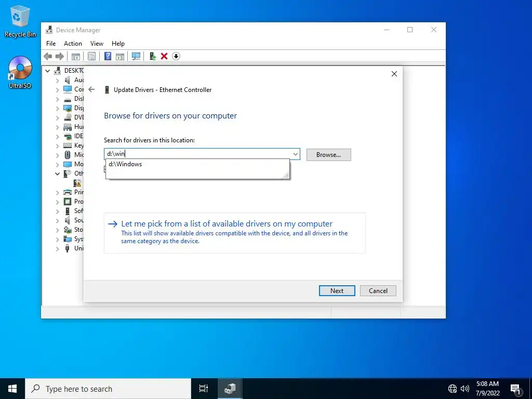Select the DVD/CD-ROM drives category icon

tap(68, 117)
